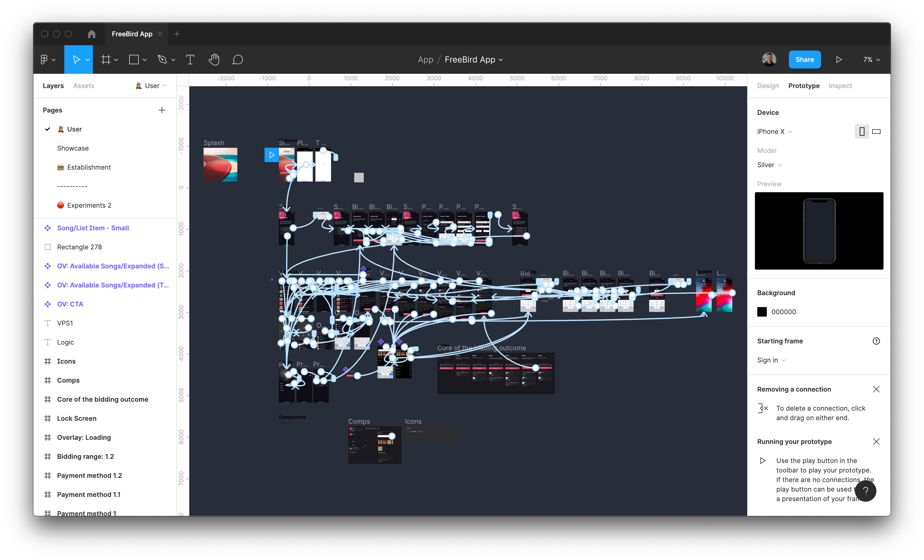Open Move tool options dropdown arrow

point(88,60)
